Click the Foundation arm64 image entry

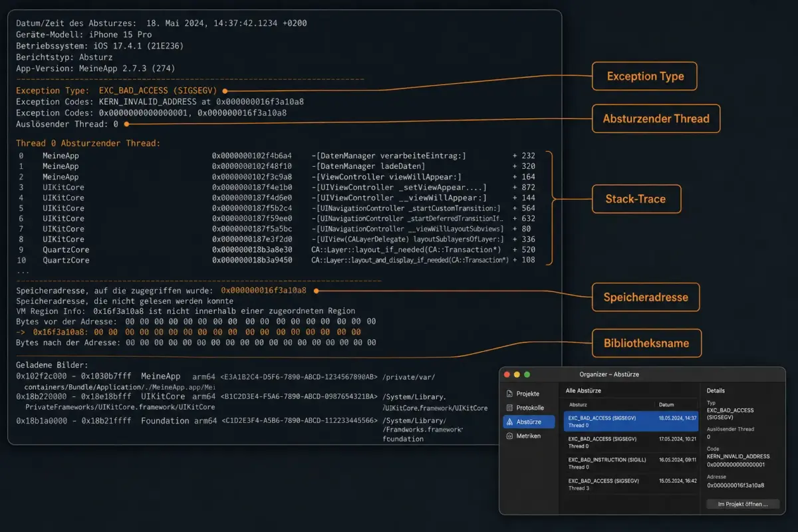point(239,430)
